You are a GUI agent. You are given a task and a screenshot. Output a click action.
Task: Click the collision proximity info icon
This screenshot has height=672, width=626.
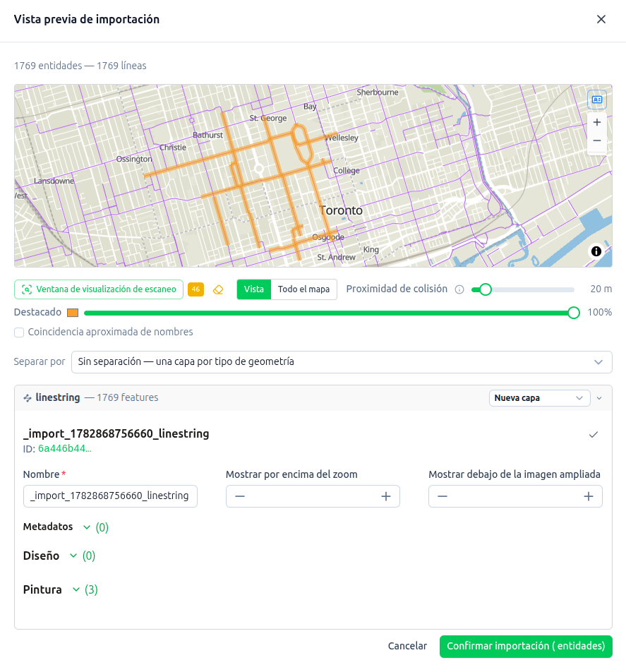coord(459,289)
